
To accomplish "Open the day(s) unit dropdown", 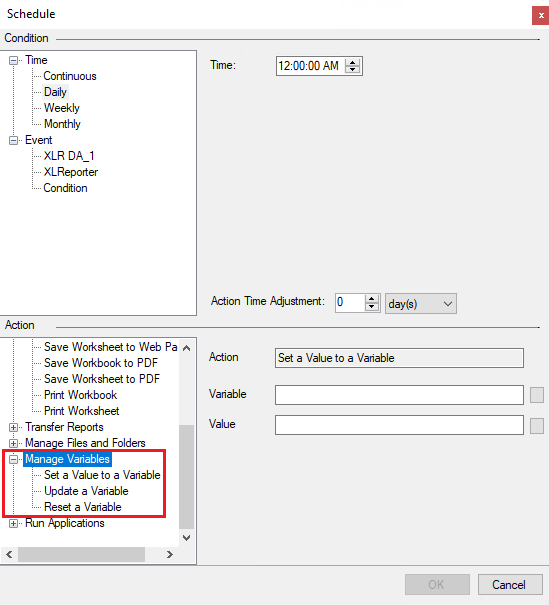I will 421,304.
